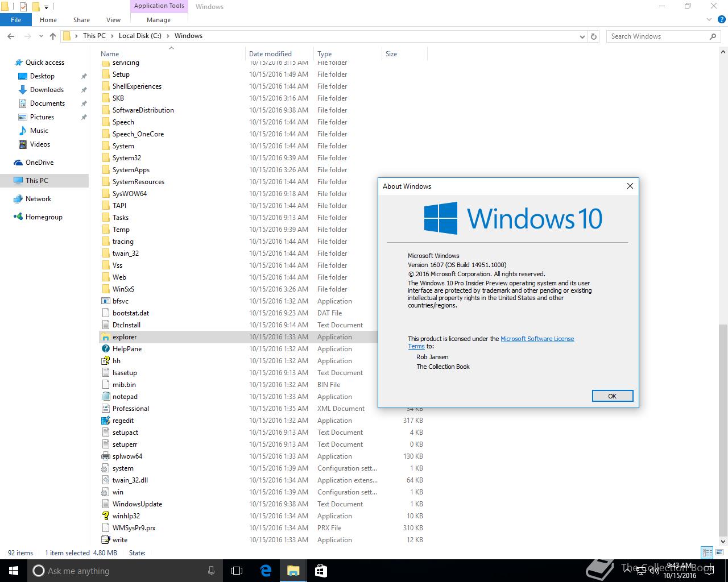
Task: Select the notepad application icon
Action: click(105, 397)
